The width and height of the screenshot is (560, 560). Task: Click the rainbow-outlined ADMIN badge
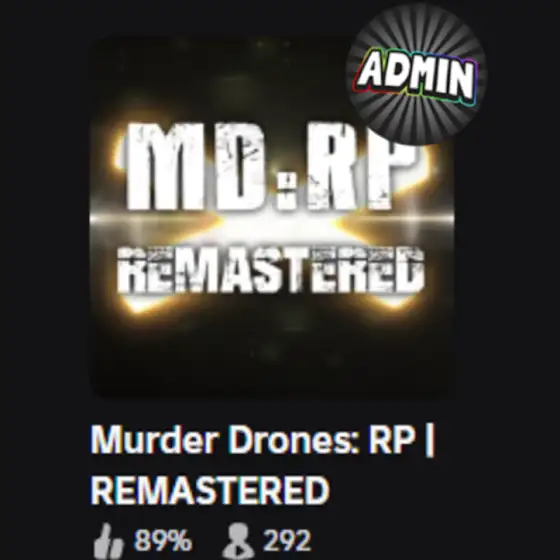416,76
